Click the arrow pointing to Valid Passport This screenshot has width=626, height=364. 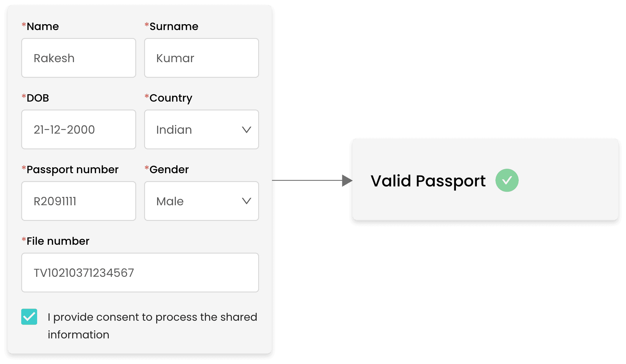coord(347,181)
